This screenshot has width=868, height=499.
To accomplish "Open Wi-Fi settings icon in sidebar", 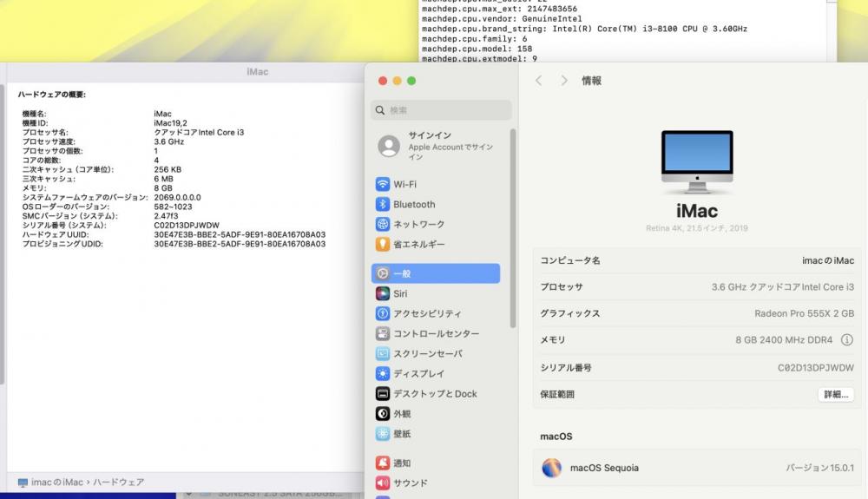I will pos(383,184).
